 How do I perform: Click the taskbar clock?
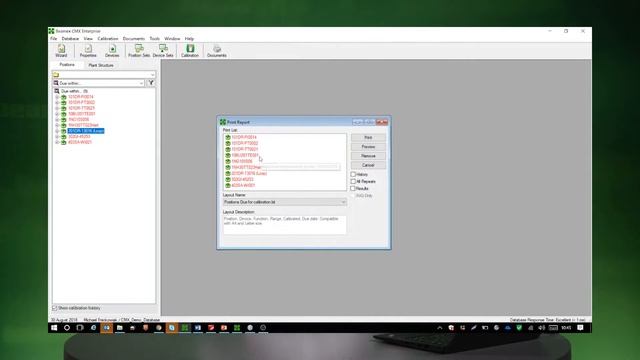pos(566,328)
